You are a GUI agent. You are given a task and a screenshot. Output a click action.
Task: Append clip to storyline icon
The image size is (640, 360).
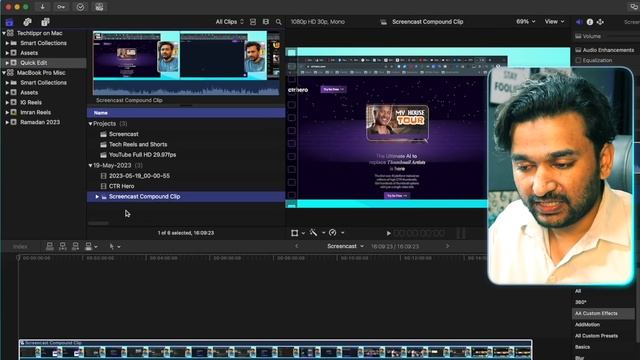click(76, 246)
